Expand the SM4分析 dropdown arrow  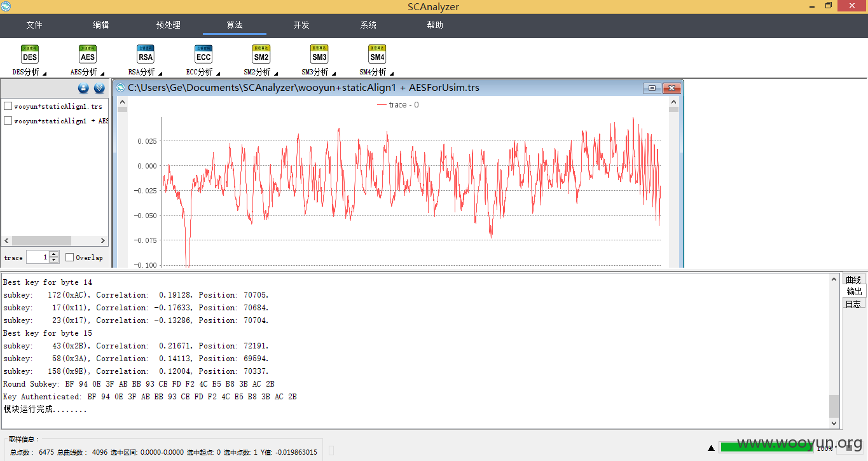(392, 73)
